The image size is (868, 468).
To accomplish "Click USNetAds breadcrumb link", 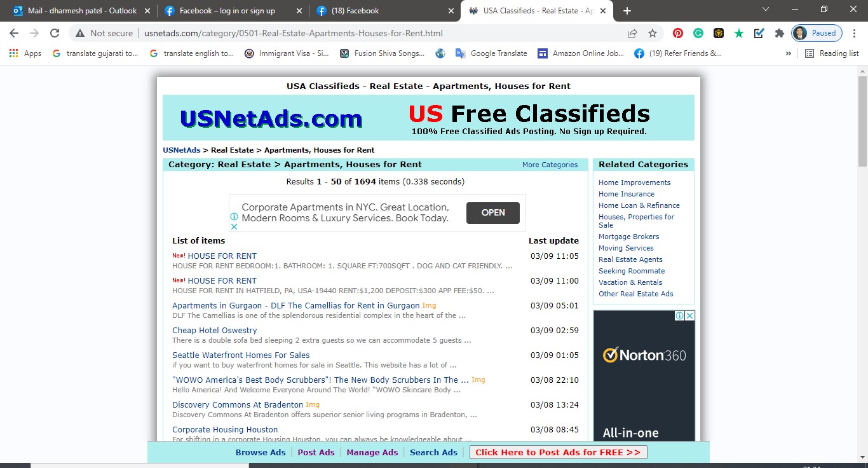I will (x=182, y=150).
